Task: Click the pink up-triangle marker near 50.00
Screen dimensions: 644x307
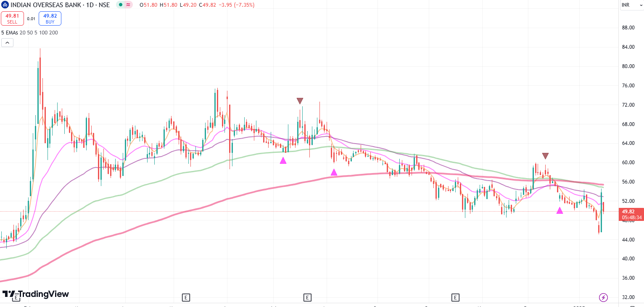Action: [x=560, y=210]
